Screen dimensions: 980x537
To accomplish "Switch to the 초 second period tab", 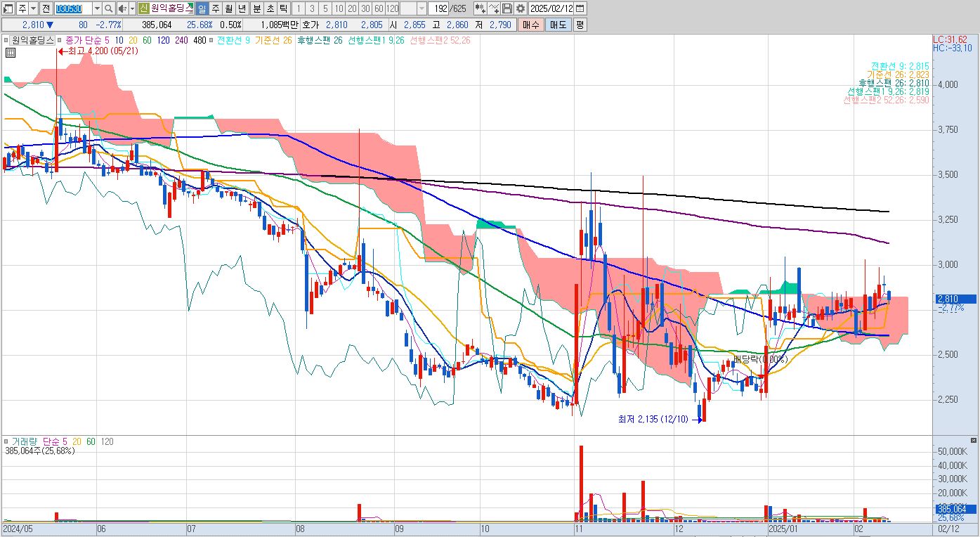I will (270, 8).
